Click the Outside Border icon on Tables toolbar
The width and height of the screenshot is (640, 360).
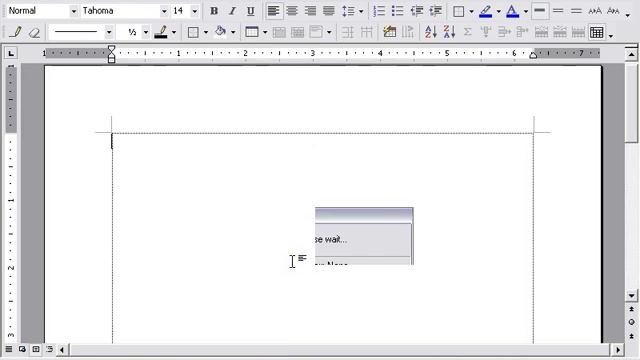(x=193, y=32)
